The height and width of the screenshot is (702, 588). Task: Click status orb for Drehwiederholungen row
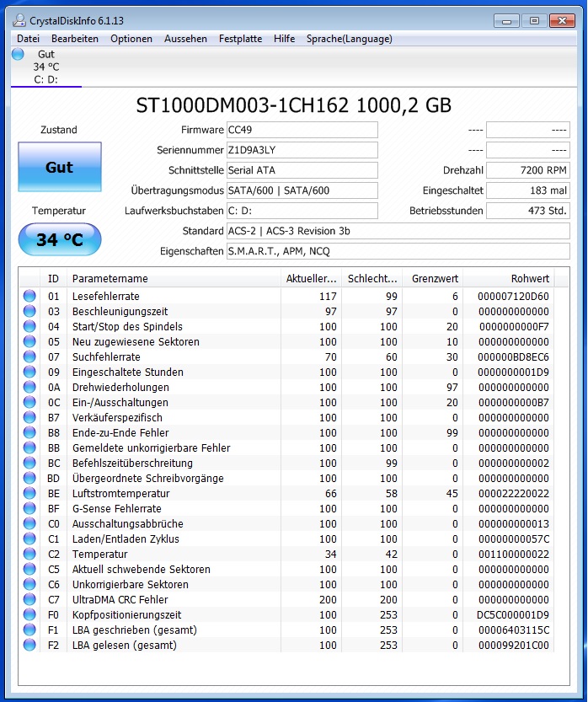click(x=29, y=388)
